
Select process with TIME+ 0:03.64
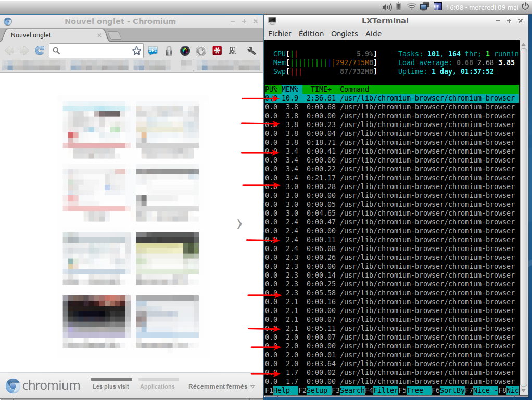click(x=392, y=364)
